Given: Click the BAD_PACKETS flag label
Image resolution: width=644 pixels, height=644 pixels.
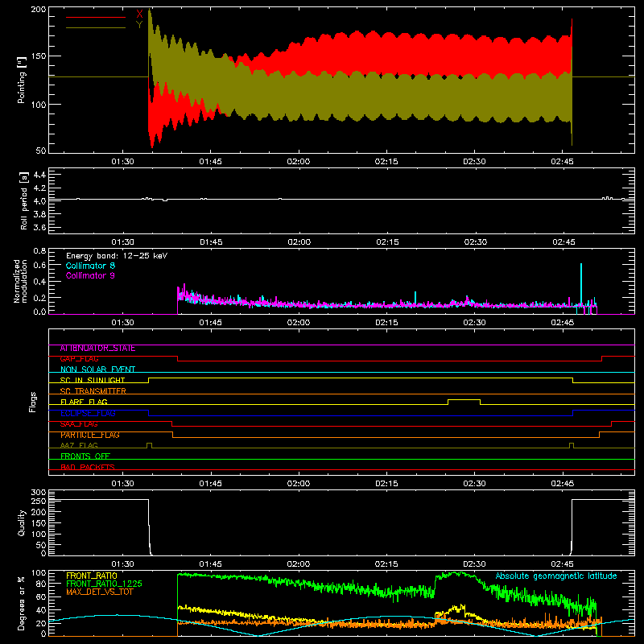Looking at the screenshot, I should (x=88, y=467).
